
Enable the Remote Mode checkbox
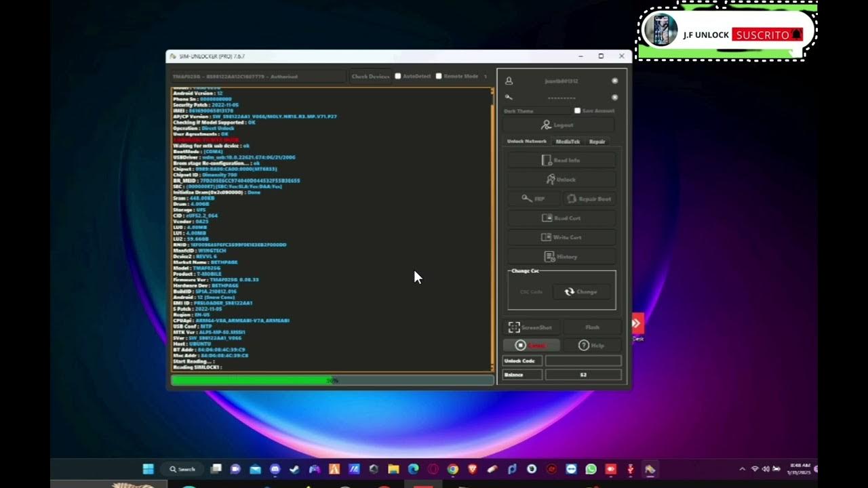(x=439, y=76)
